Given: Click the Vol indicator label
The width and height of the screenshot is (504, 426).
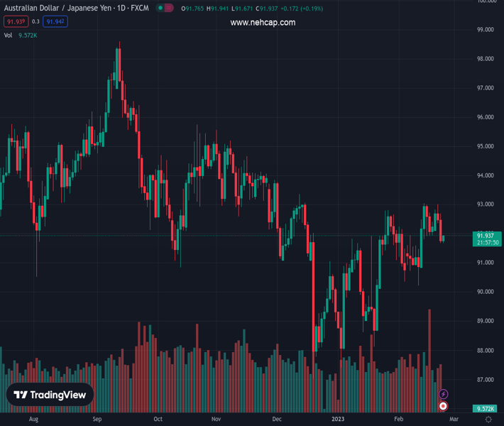Looking at the screenshot, I should click(x=9, y=35).
